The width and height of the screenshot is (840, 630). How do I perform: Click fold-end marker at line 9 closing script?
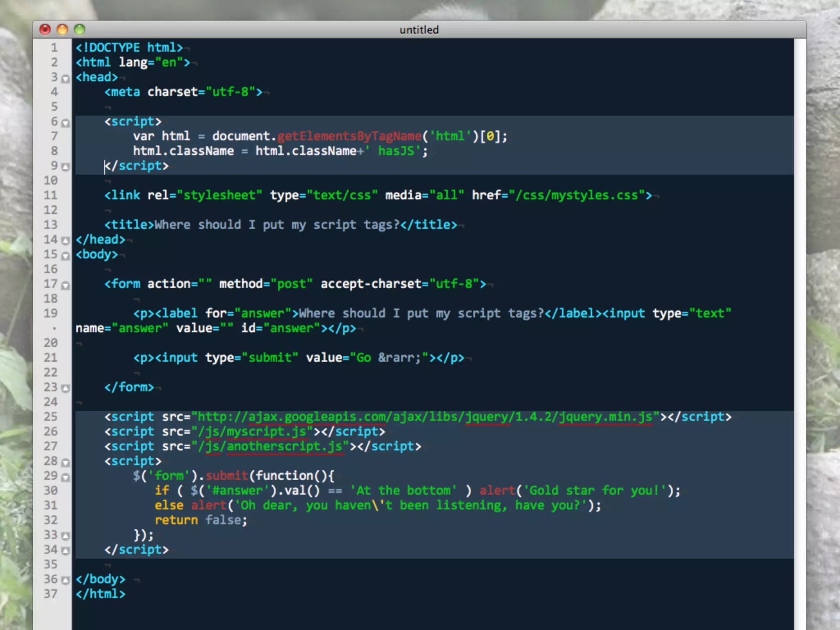click(x=65, y=167)
